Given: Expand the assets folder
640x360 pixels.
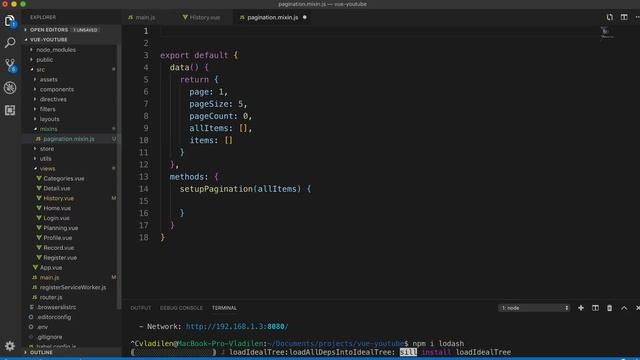Looking at the screenshot, I should pyautogui.click(x=48, y=79).
